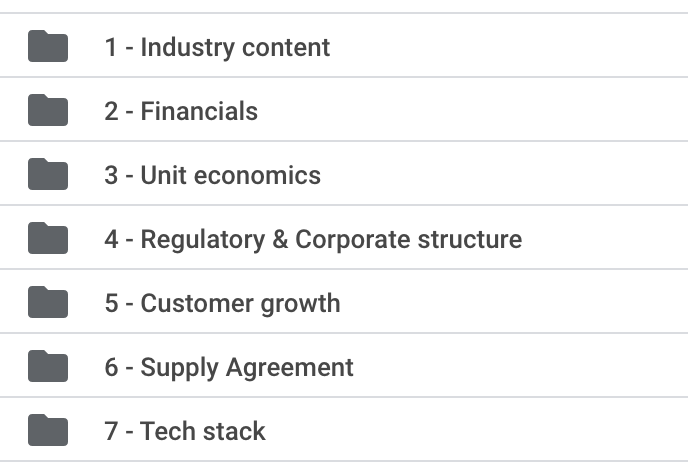Click the Customer growth folder icon

[48, 302]
